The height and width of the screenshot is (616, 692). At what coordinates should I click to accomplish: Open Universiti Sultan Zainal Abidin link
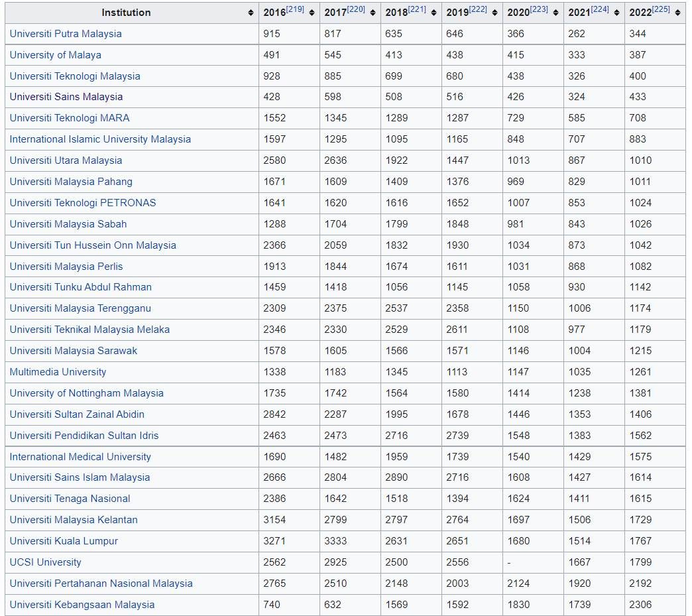tap(77, 414)
